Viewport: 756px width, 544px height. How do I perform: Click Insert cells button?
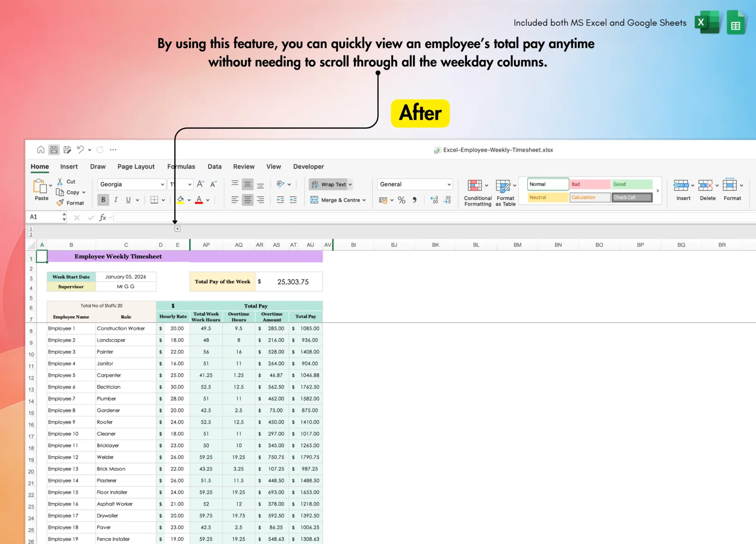tap(683, 190)
